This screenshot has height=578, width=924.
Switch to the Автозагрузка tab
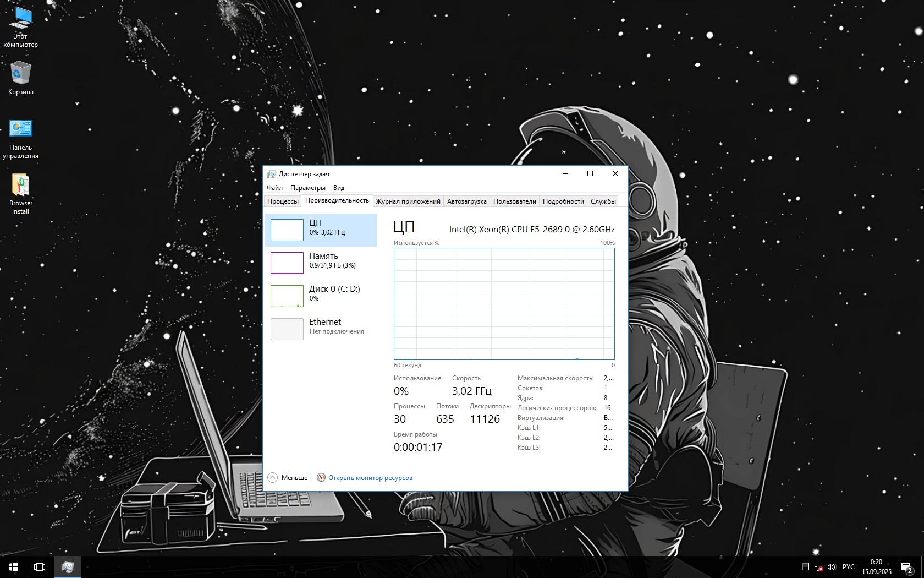coord(466,201)
